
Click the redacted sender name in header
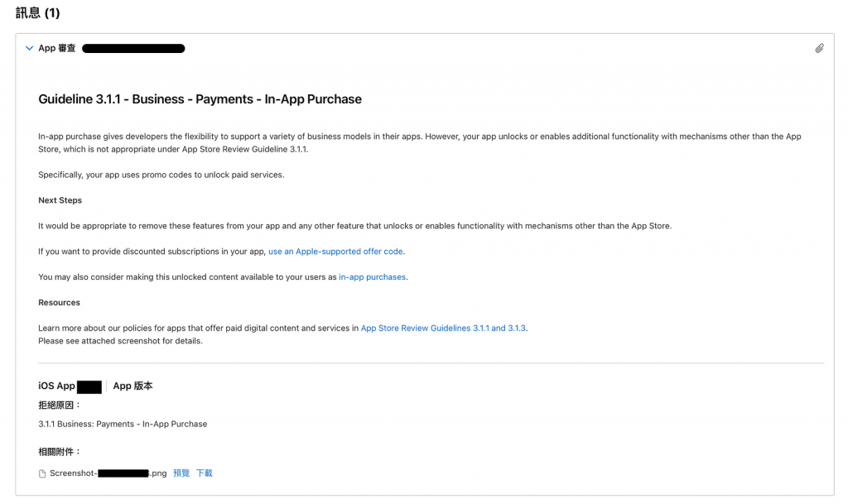tap(133, 49)
